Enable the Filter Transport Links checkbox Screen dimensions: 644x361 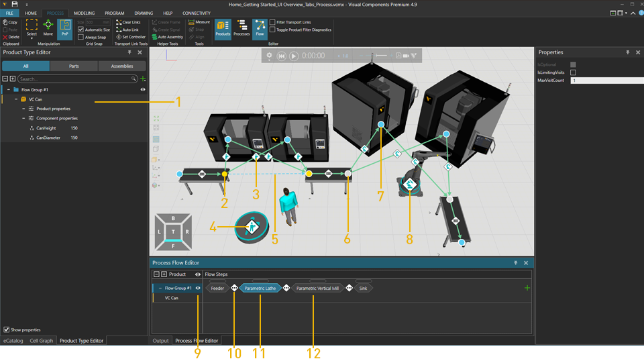coord(272,22)
